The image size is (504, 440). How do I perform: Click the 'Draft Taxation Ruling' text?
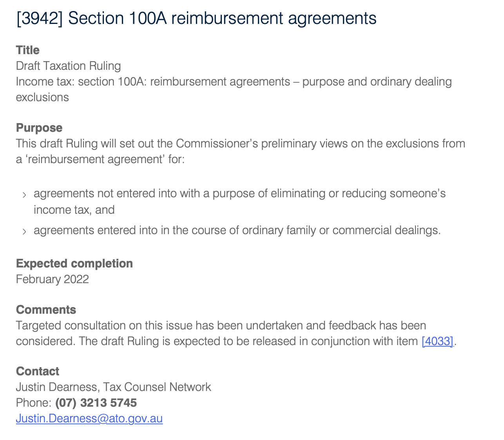pyautogui.click(x=69, y=66)
